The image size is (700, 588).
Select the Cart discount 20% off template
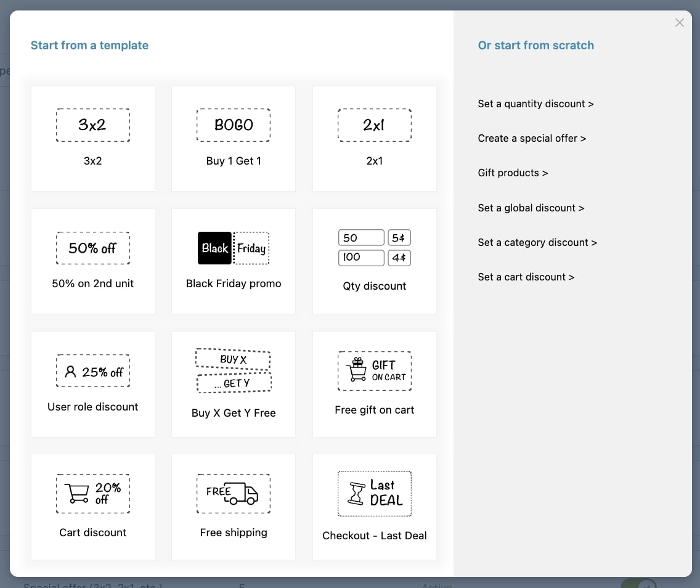point(92,506)
